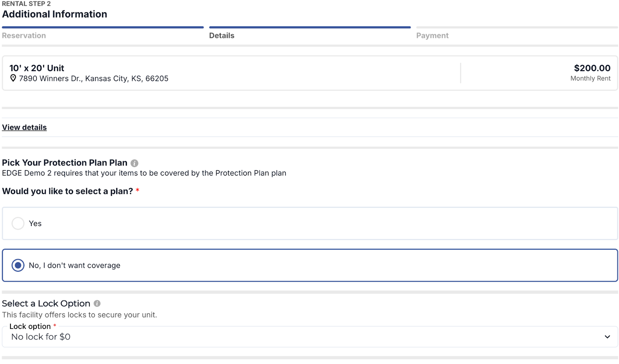619x364 pixels.
Task: Click the 10' x 20' Unit title
Action: tap(37, 68)
